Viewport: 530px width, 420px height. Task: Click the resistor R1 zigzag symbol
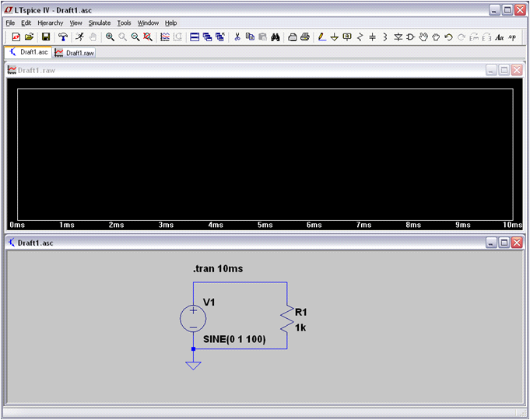point(287,319)
